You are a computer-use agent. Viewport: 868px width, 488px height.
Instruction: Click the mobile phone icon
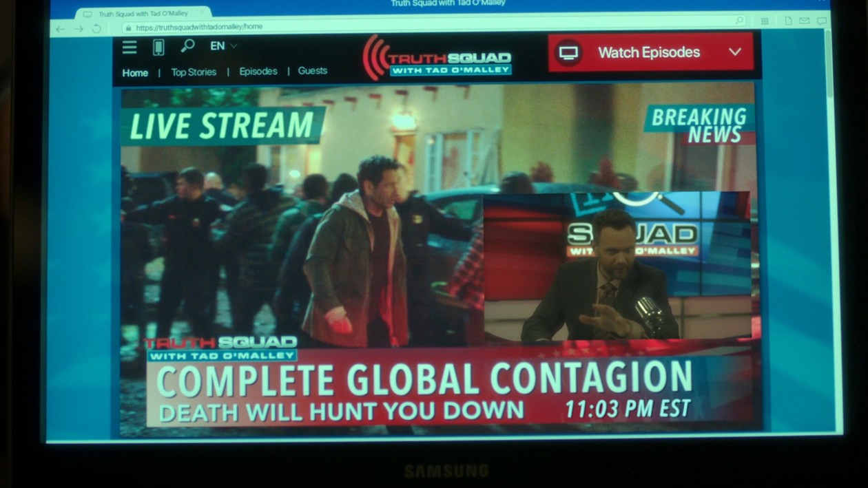[x=158, y=47]
